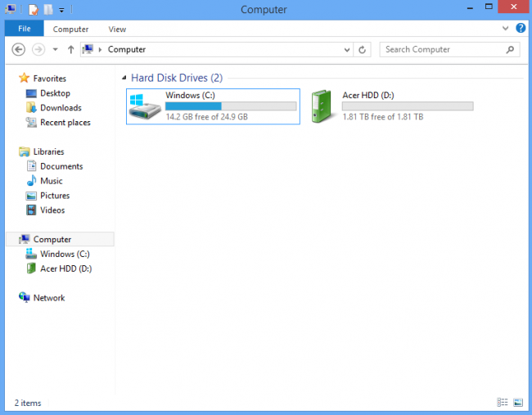Expand the address bar history dropdown
The height and width of the screenshot is (415, 532).
[x=347, y=50]
